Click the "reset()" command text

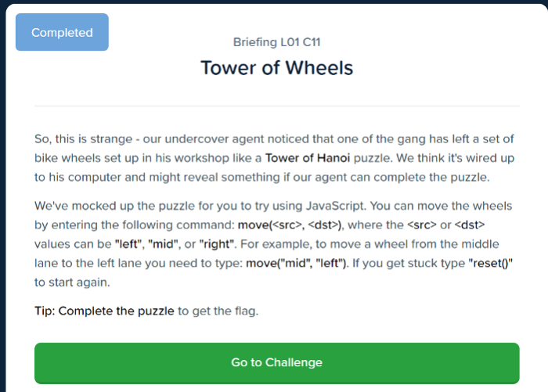(x=491, y=263)
